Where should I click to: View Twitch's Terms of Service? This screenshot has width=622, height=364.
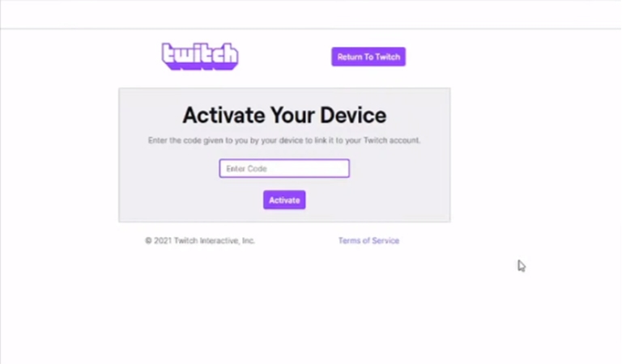pyautogui.click(x=369, y=240)
